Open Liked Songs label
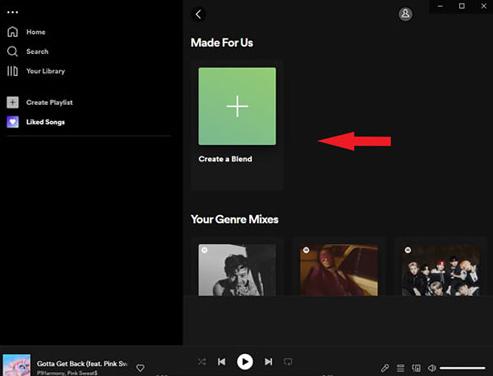 (x=45, y=122)
